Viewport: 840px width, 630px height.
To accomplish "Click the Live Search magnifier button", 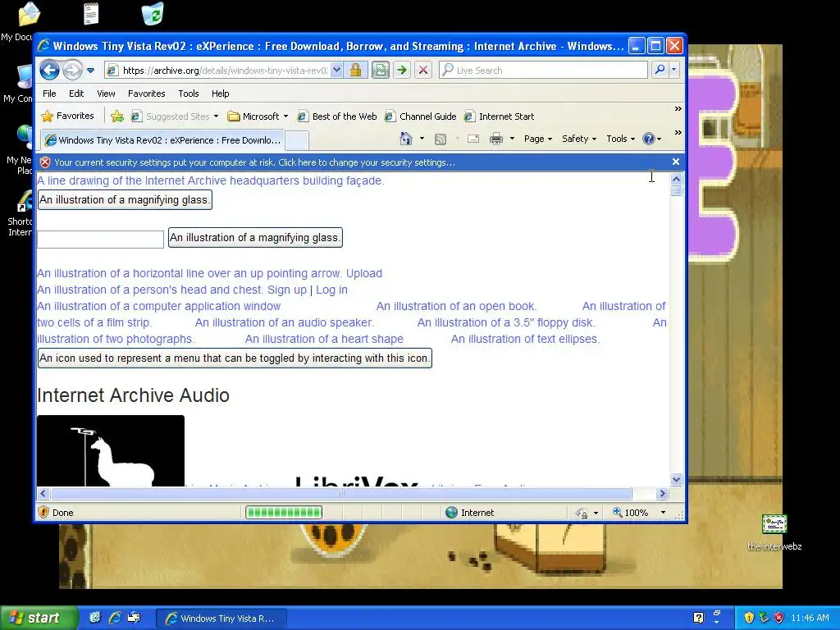I will (660, 70).
